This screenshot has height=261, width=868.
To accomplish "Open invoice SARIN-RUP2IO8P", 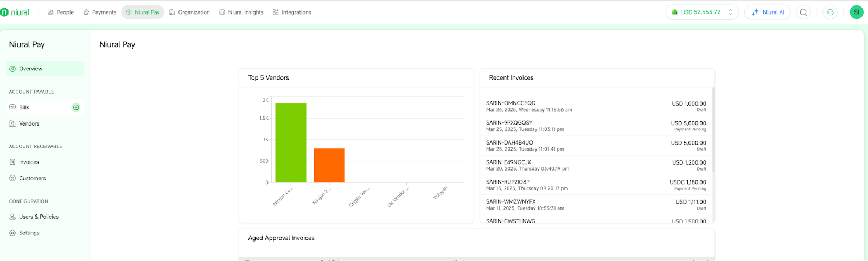I will (596, 185).
